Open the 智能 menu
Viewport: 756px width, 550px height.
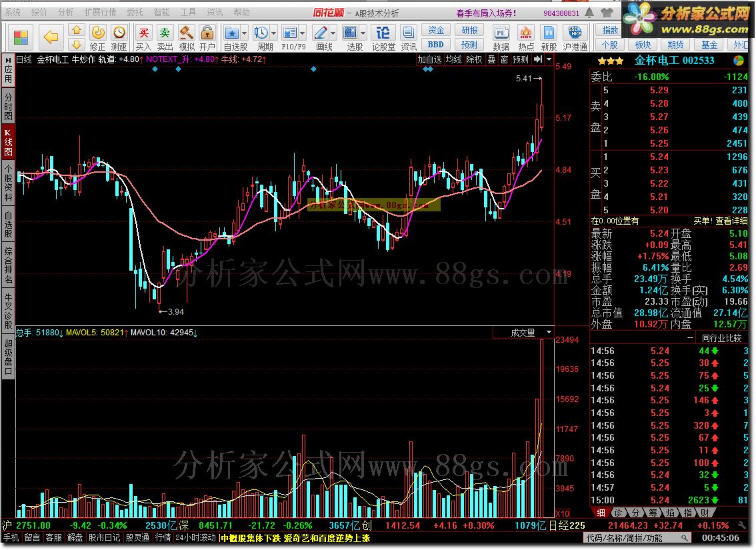(161, 12)
